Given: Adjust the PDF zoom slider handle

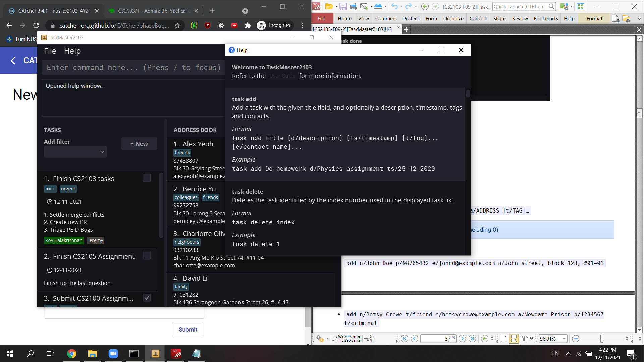Looking at the screenshot, I should [x=602, y=339].
